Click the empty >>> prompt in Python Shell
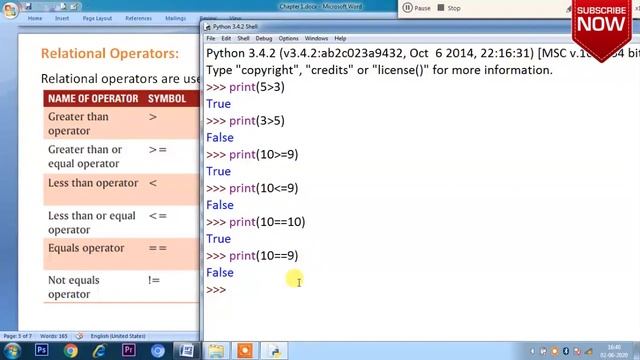Screen dimensions: 640x360 pos(216,289)
